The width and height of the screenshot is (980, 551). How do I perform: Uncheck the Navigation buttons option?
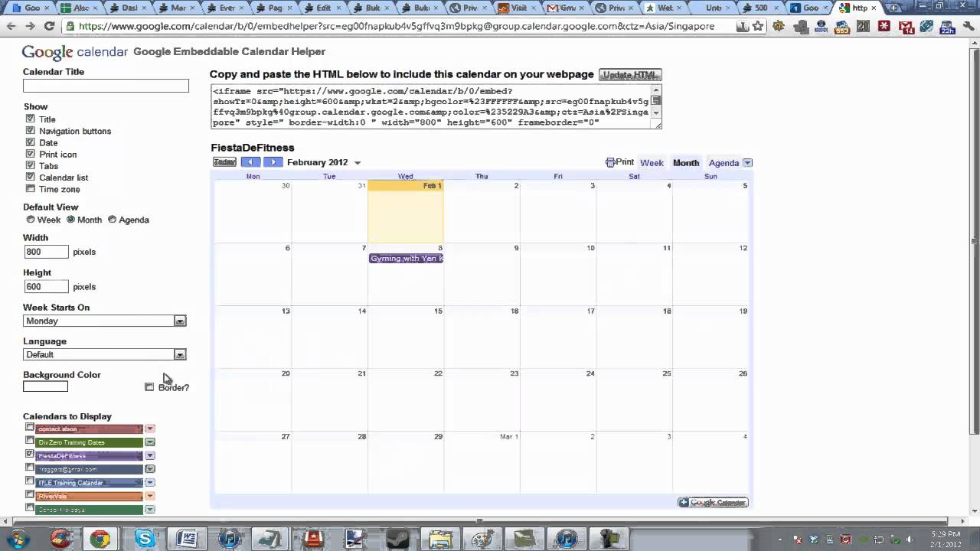click(31, 130)
